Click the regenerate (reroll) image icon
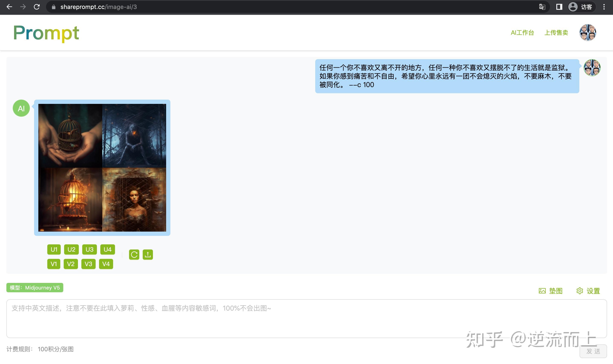The image size is (613, 364). (134, 254)
